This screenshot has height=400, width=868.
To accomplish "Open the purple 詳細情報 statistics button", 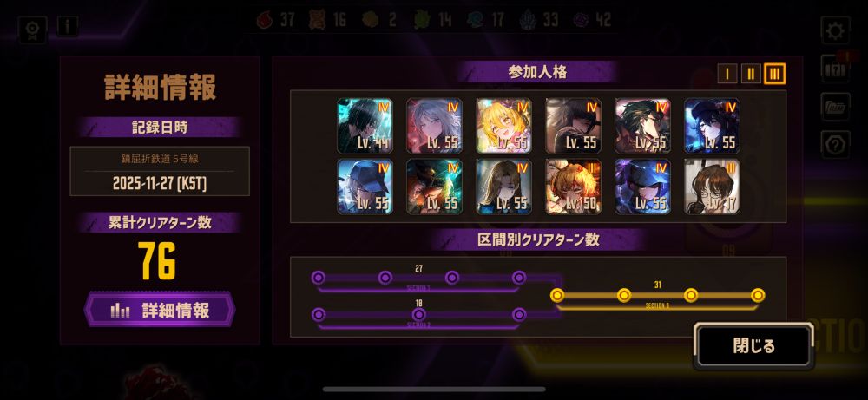I will 160,310.
